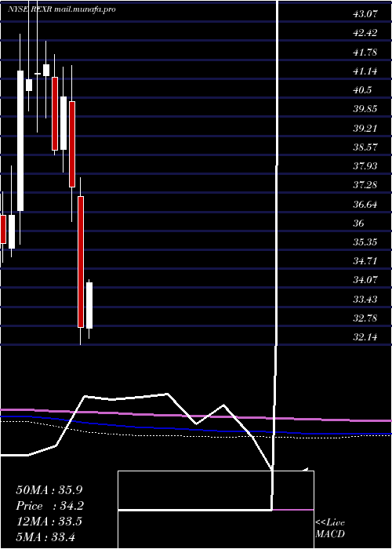
Task: Click the 41.14 price axis label
Action: [365, 71]
